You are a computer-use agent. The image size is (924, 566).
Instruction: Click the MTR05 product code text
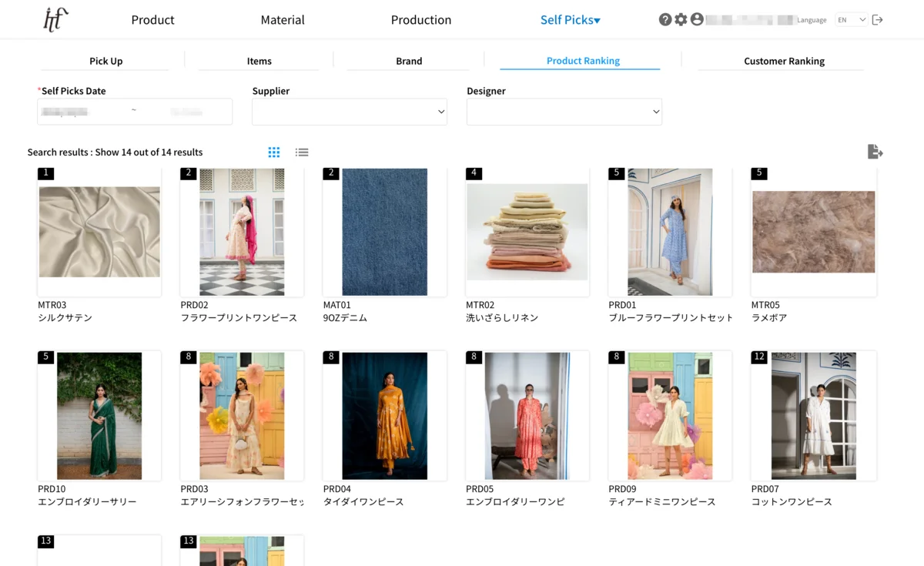(766, 305)
